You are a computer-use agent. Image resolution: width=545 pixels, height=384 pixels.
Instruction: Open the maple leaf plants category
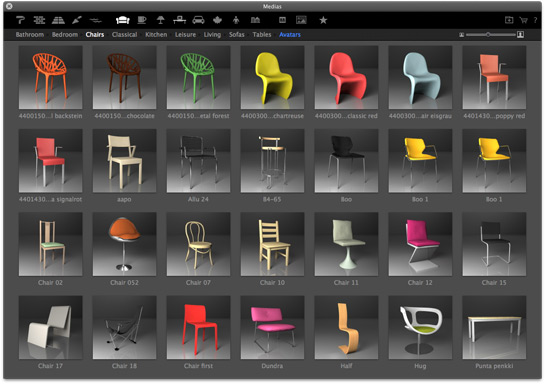pos(217,20)
